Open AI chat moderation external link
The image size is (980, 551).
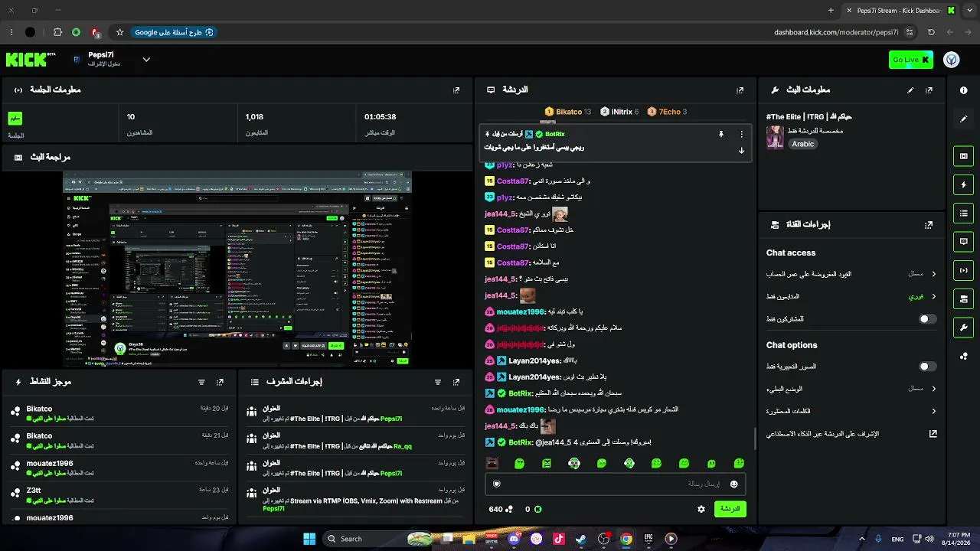pos(933,434)
